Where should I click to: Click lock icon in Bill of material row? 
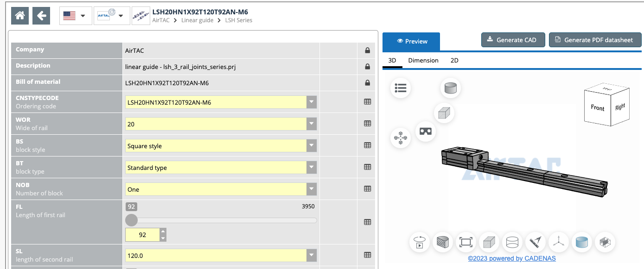367,83
